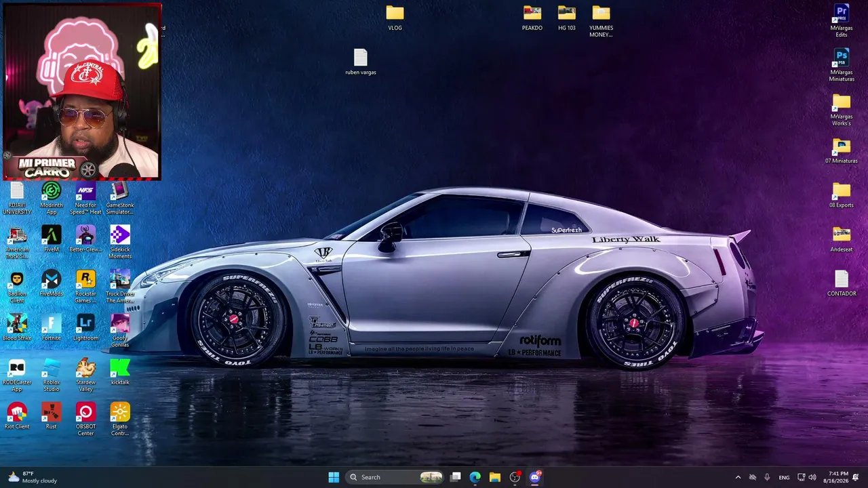Select the Blood Strike shortcut

click(x=17, y=328)
